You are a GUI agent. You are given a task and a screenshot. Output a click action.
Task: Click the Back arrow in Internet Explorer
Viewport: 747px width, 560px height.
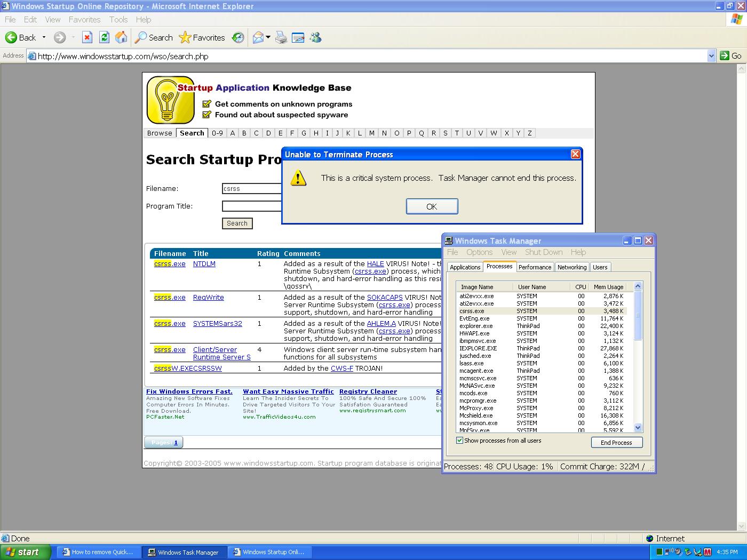click(x=11, y=37)
